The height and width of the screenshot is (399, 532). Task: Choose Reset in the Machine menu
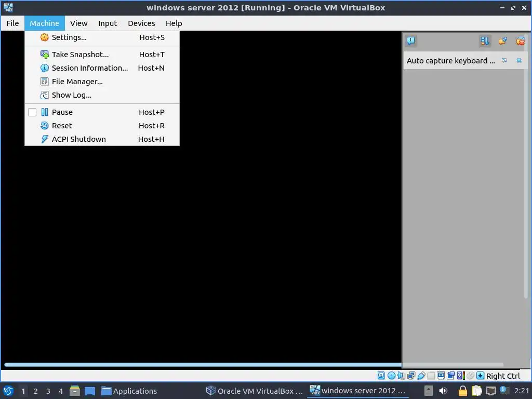[102, 126]
